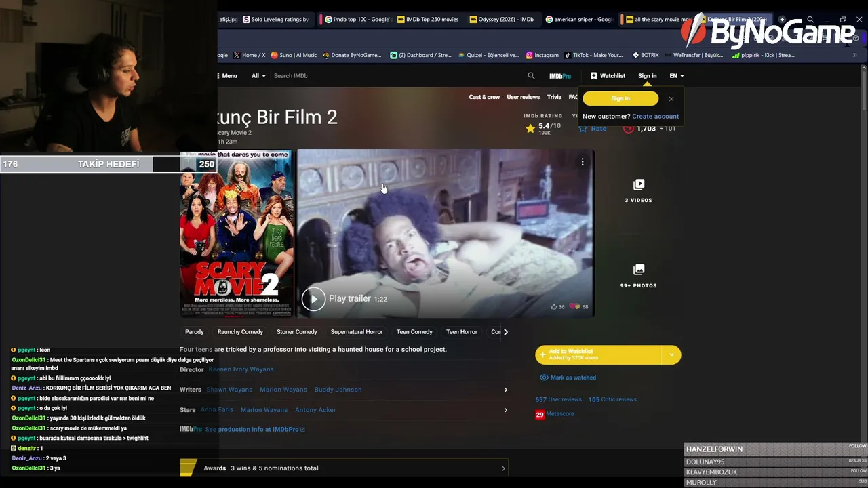Open browser tab search magnifier
This screenshot has width=868, height=488.
tap(810, 20)
